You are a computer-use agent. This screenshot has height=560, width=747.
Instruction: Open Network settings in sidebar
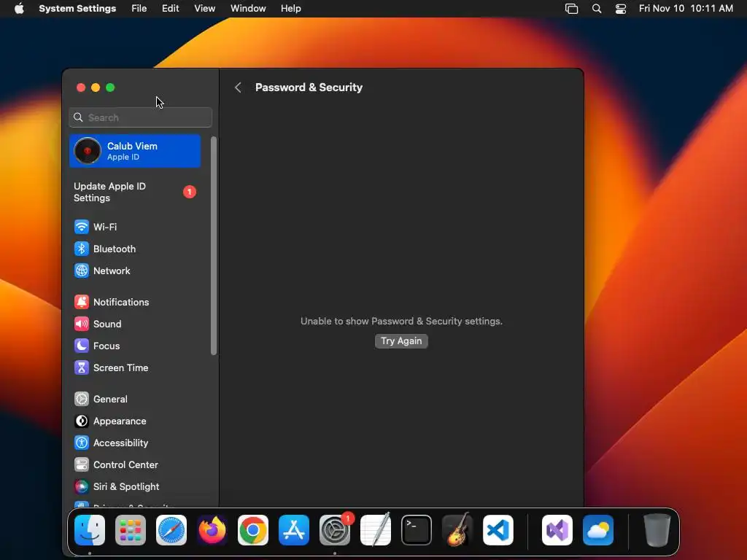[135, 271]
